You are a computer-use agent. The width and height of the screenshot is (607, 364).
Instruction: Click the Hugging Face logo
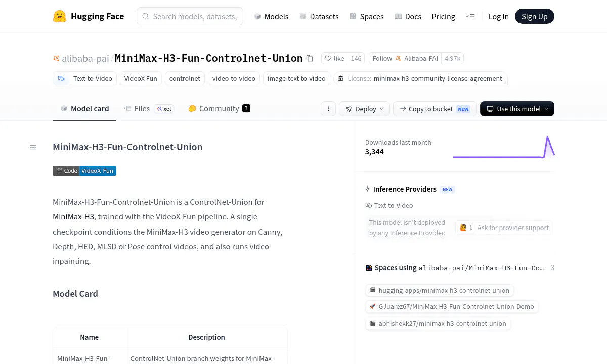click(89, 16)
